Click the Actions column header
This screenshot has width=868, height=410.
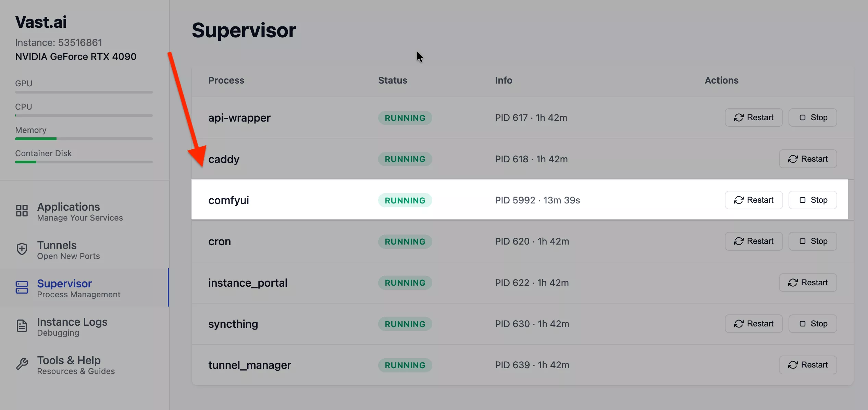click(721, 80)
